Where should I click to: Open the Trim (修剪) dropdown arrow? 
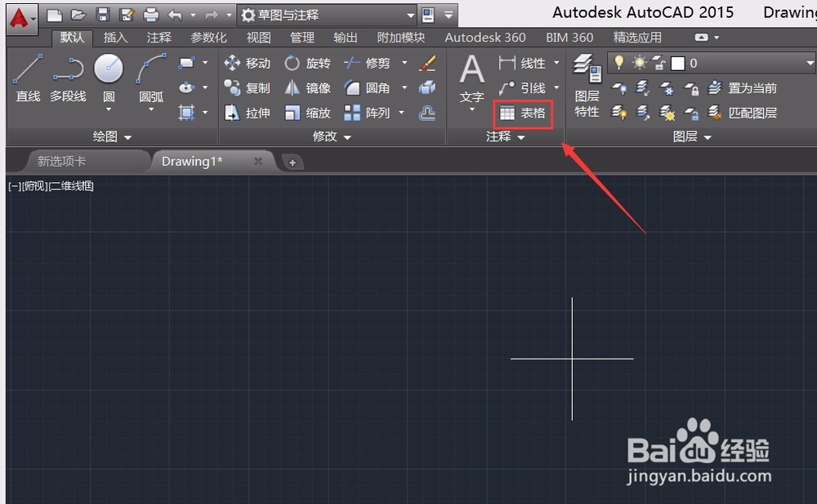point(404,63)
